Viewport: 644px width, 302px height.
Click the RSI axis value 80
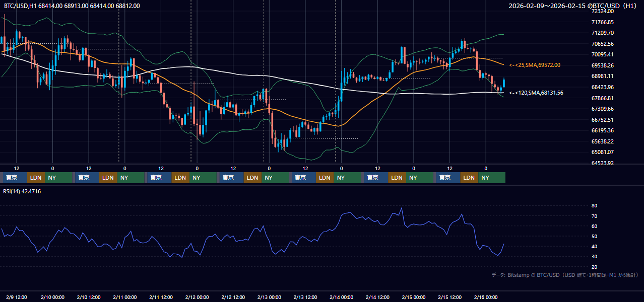[x=594, y=206]
